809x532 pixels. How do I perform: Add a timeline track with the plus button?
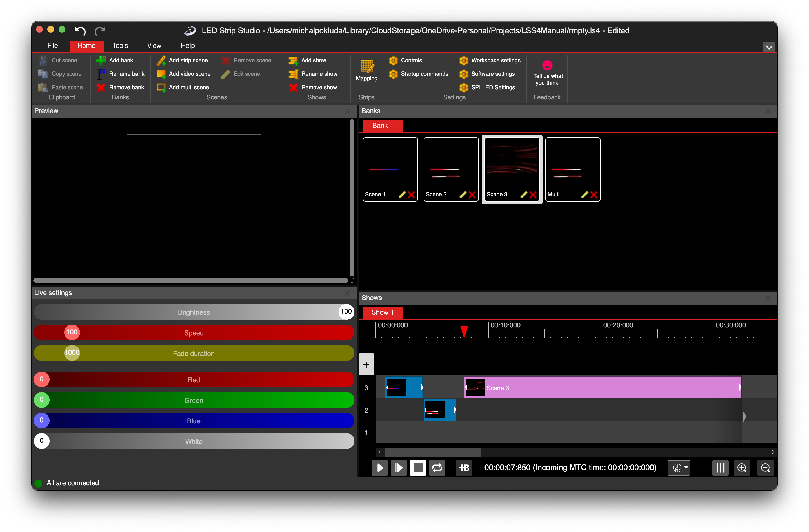[x=366, y=365]
